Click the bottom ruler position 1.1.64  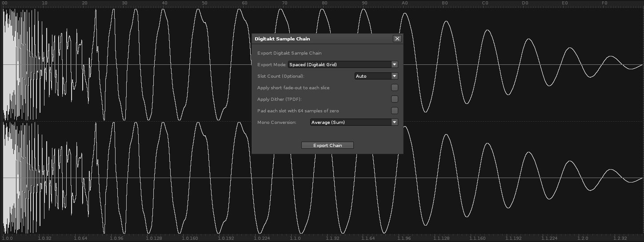(x=368, y=238)
